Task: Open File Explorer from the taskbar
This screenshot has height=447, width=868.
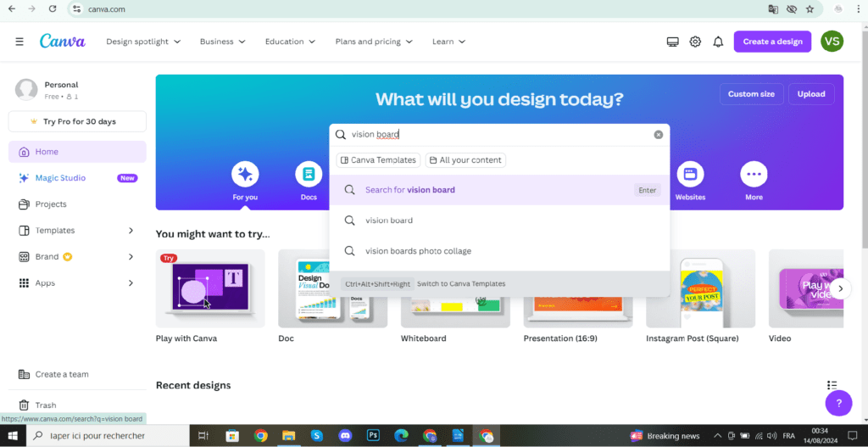Action: point(288,435)
